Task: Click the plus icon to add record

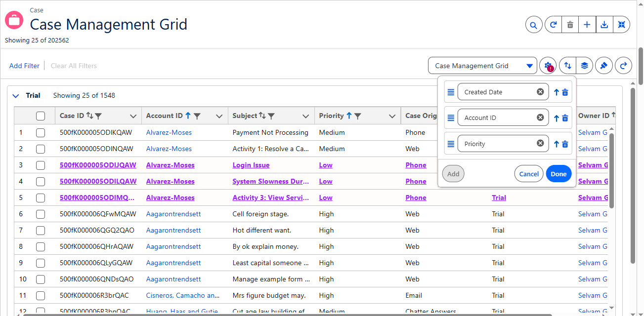Action: [587, 25]
